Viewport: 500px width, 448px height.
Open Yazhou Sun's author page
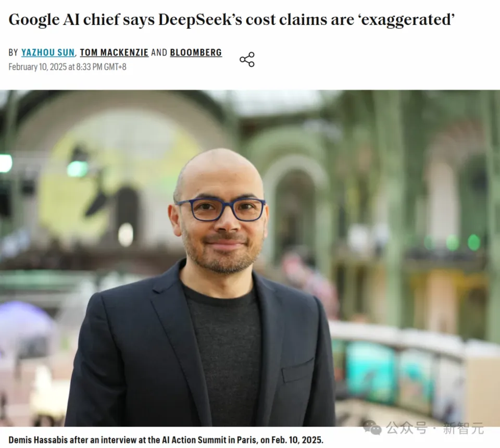[48, 52]
